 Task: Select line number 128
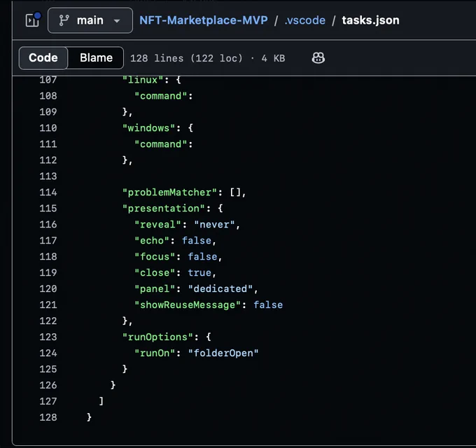pyautogui.click(x=48, y=417)
